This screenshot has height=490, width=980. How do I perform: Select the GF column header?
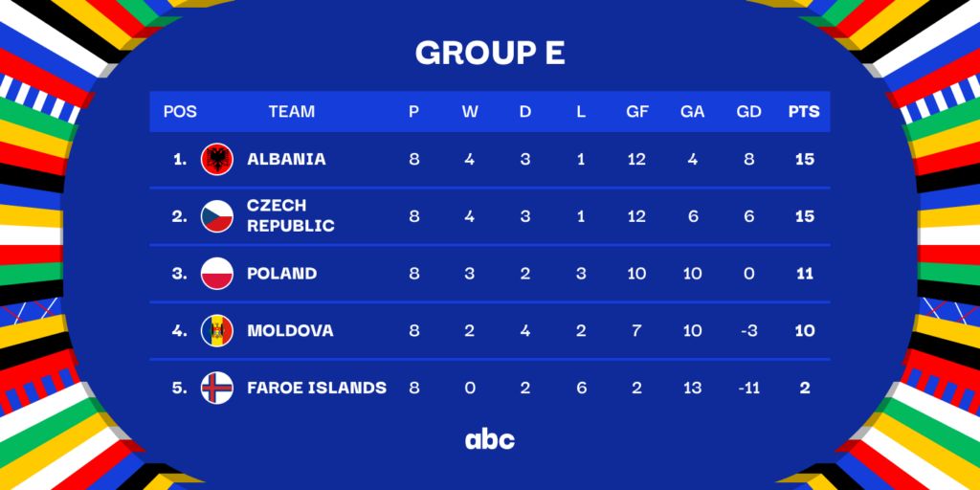[636, 111]
